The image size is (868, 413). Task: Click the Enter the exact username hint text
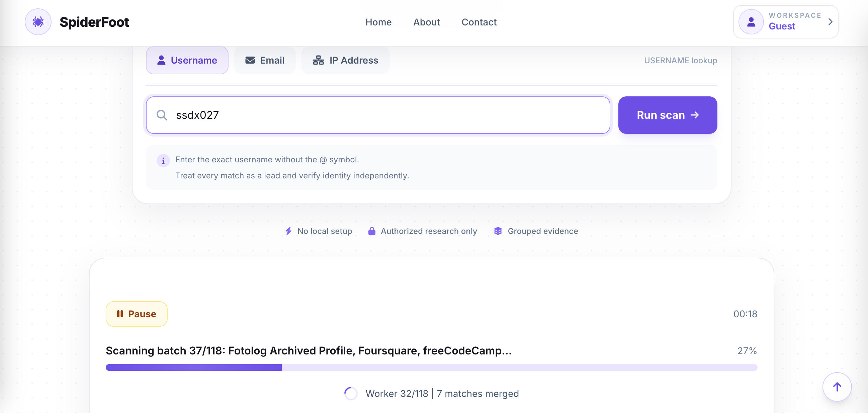click(x=267, y=159)
